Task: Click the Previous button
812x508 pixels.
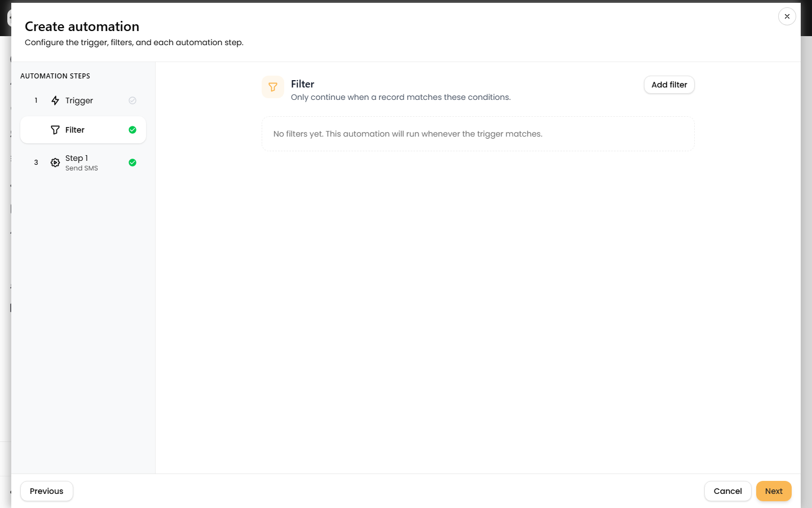Action: pos(47,491)
